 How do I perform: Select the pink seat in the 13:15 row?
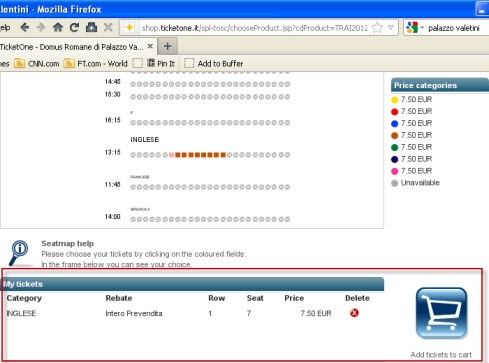171,155
